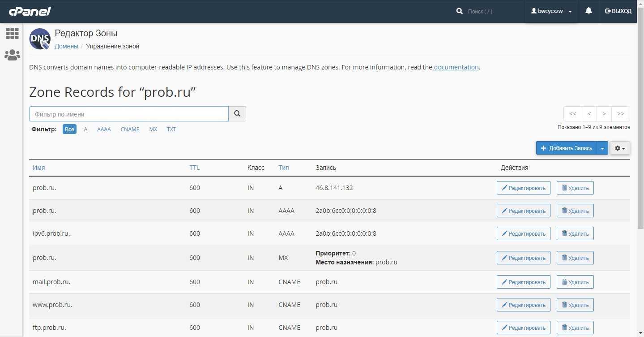This screenshot has width=644, height=337.
Task: Open the documentation link
Action: pos(456,67)
